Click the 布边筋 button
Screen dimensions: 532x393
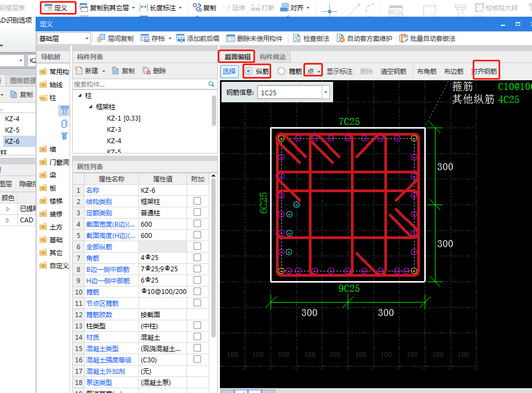point(454,71)
